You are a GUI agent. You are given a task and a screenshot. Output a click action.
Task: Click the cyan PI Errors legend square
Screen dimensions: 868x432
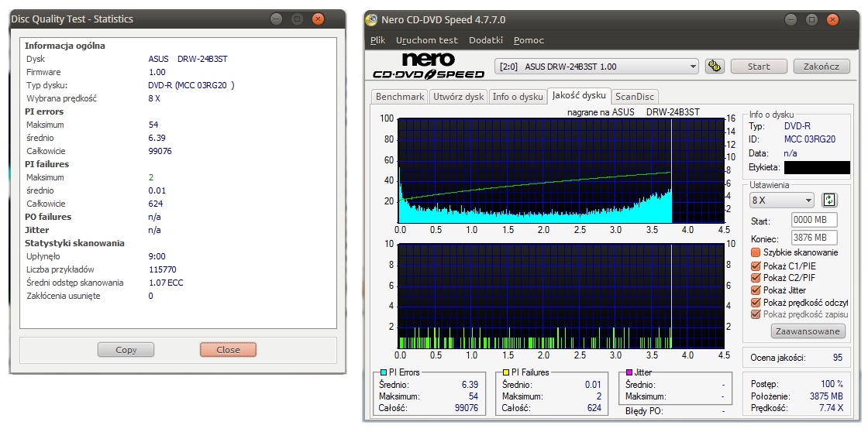383,373
